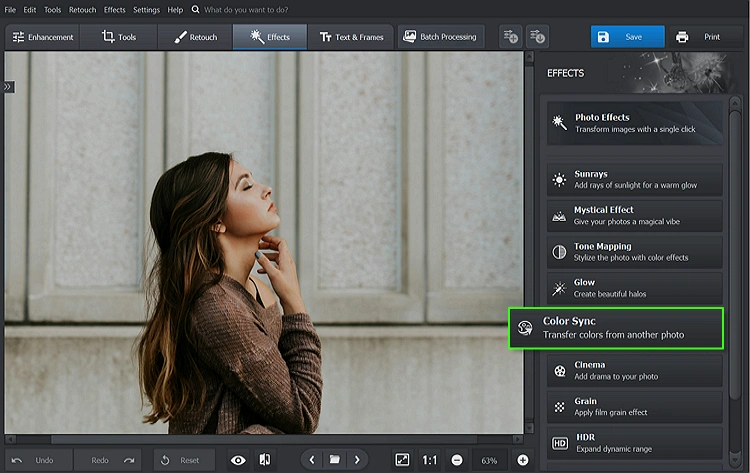Viewport: 750px width, 473px height.
Task: Open the Settings menu
Action: [146, 10]
